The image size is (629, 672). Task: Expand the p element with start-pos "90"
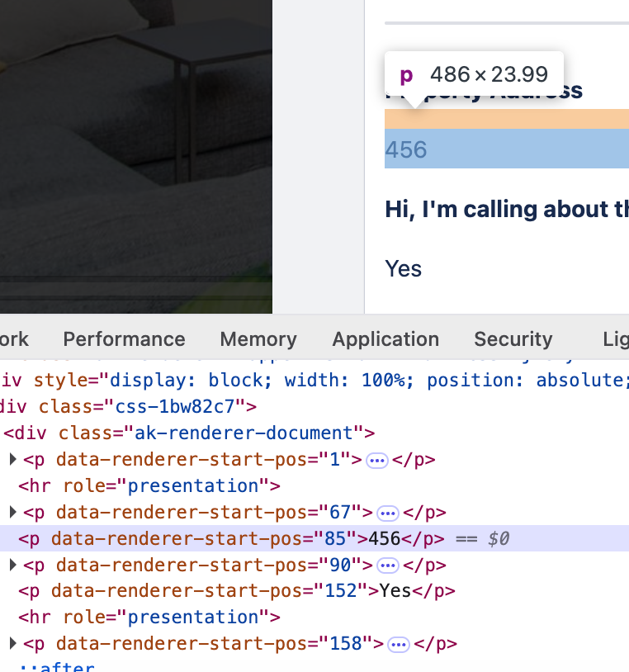point(12,565)
